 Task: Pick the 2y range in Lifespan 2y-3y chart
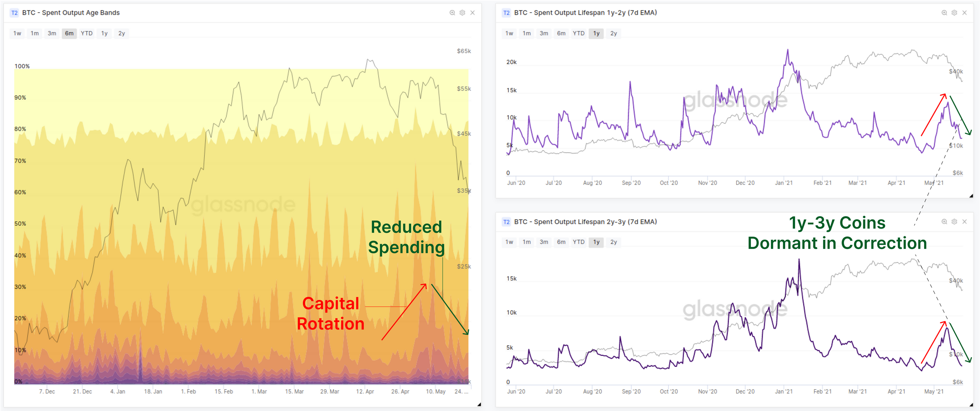tap(614, 242)
